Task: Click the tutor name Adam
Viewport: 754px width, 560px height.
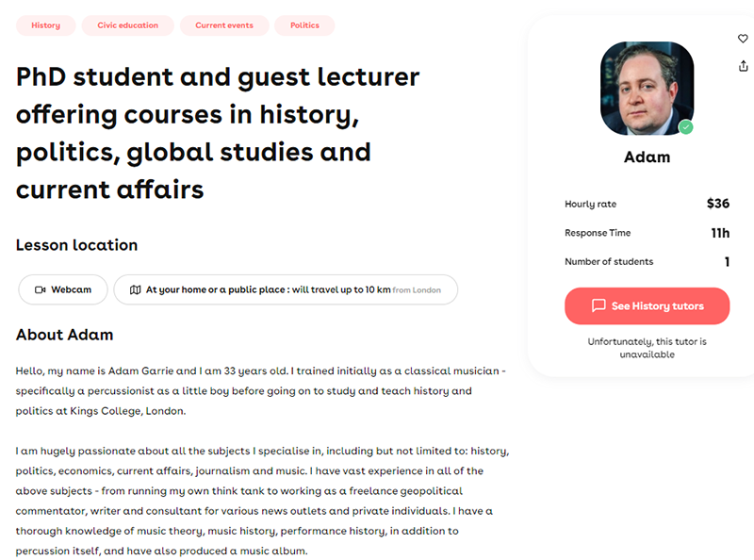Action: click(647, 156)
